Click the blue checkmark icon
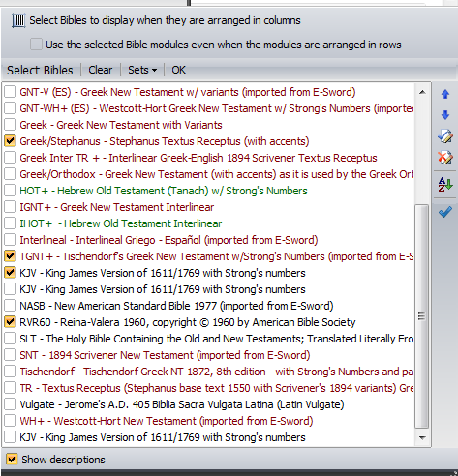This screenshot has width=458, height=476. 445,212
